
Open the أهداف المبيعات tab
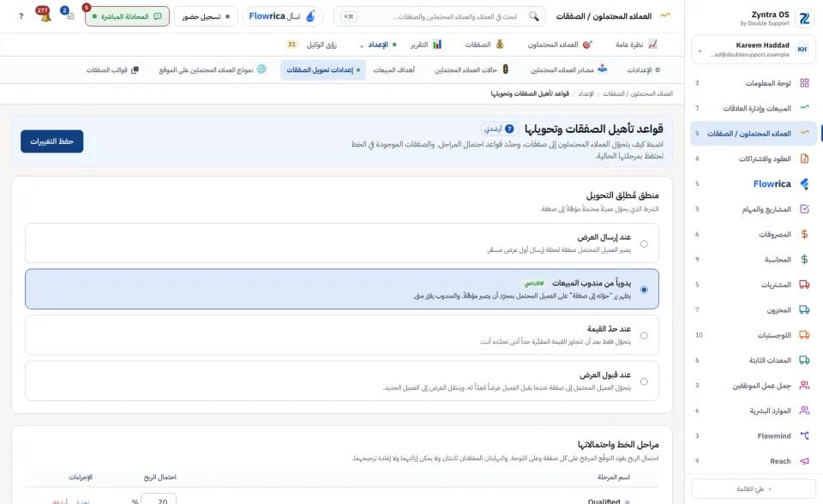(x=393, y=69)
